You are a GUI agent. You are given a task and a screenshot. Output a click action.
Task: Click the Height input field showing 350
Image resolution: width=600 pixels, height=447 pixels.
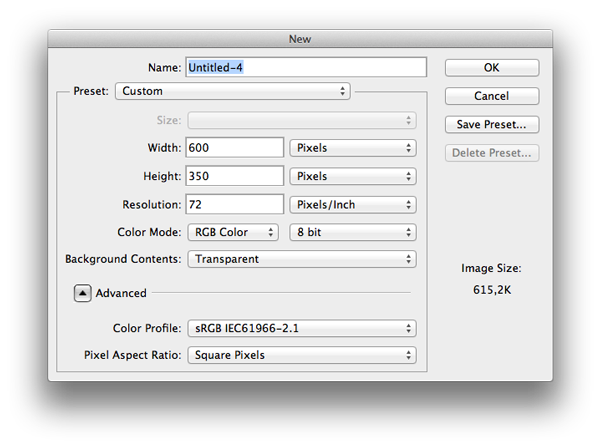[235, 176]
